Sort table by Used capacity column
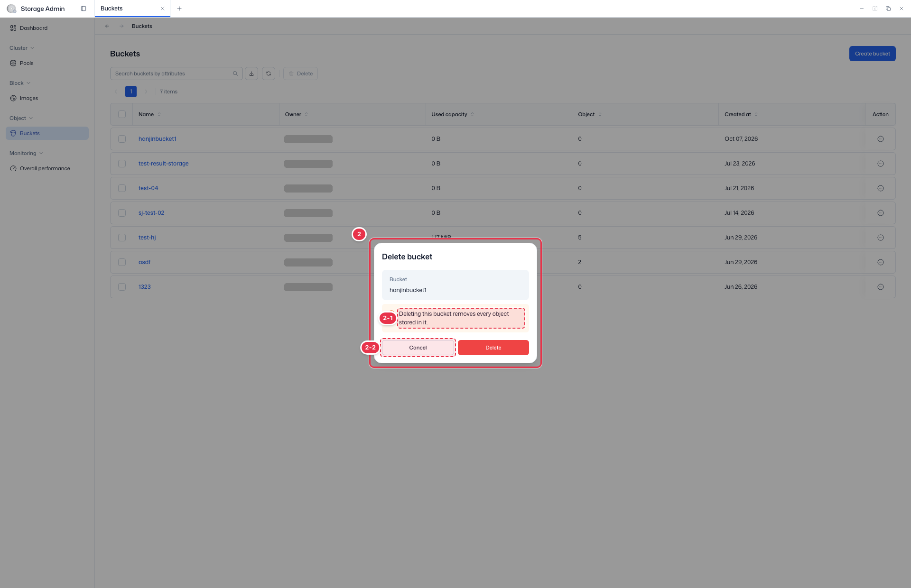This screenshot has height=588, width=911. pyautogui.click(x=453, y=114)
